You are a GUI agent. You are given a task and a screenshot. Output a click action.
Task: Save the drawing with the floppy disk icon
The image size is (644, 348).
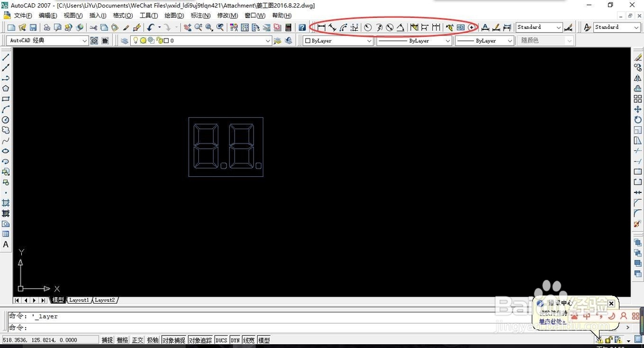pyautogui.click(x=33, y=28)
